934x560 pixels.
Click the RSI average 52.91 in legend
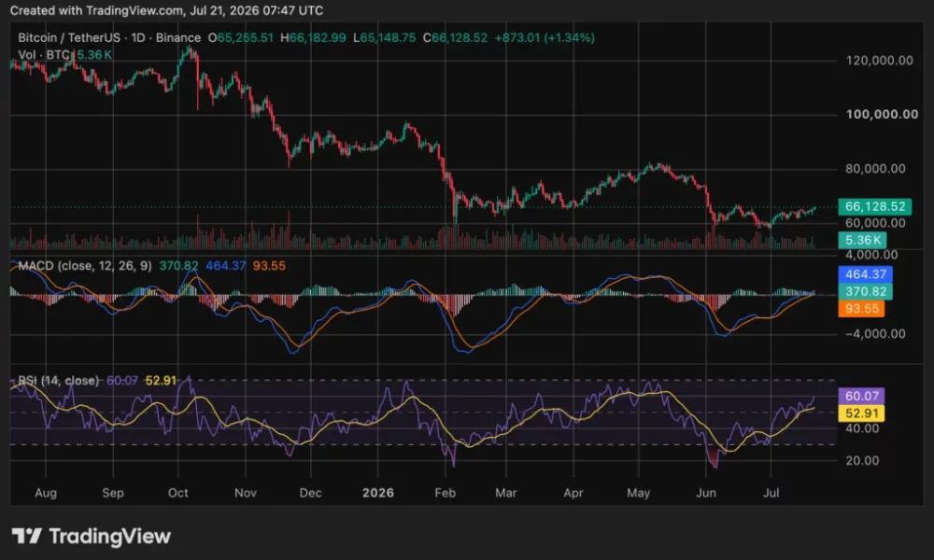161,380
